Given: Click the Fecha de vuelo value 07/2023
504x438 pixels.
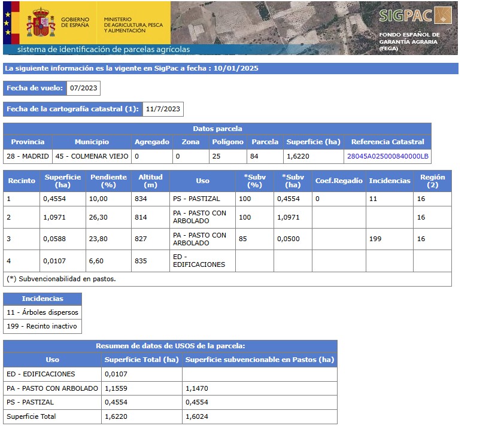Looking at the screenshot, I should click(83, 89).
